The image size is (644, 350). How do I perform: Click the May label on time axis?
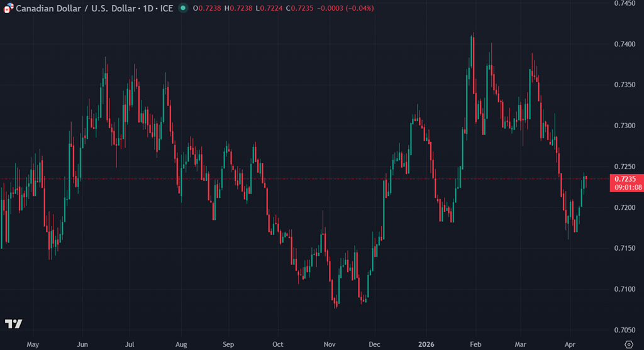33,344
